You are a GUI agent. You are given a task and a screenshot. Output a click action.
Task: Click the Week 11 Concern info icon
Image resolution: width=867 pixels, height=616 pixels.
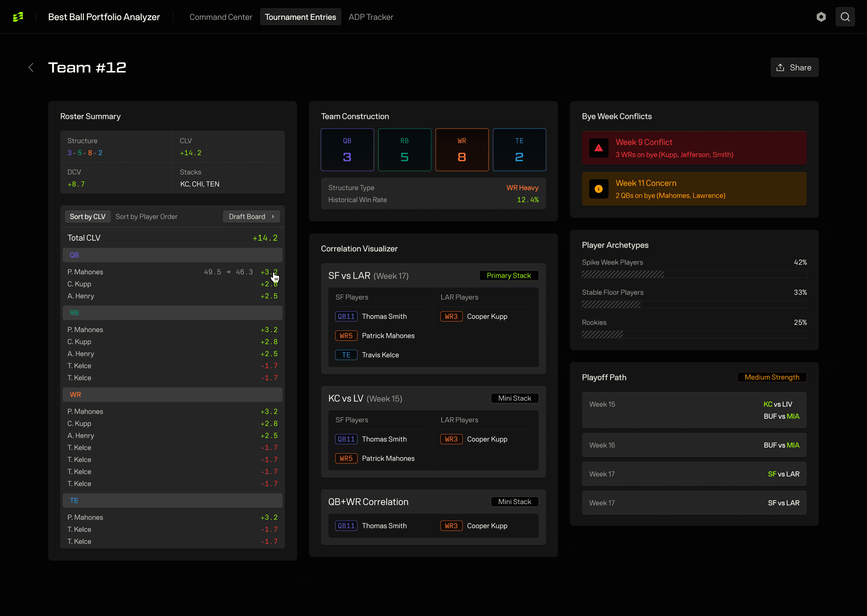click(x=598, y=189)
